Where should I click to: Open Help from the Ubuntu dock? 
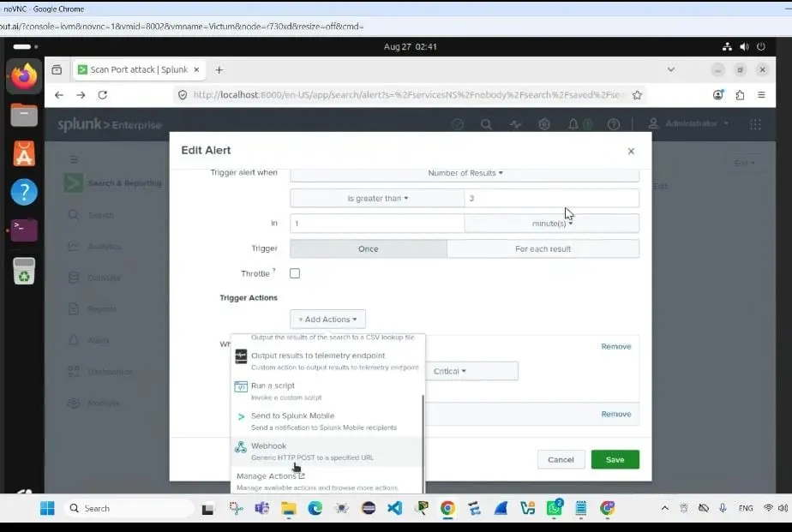coord(24,192)
